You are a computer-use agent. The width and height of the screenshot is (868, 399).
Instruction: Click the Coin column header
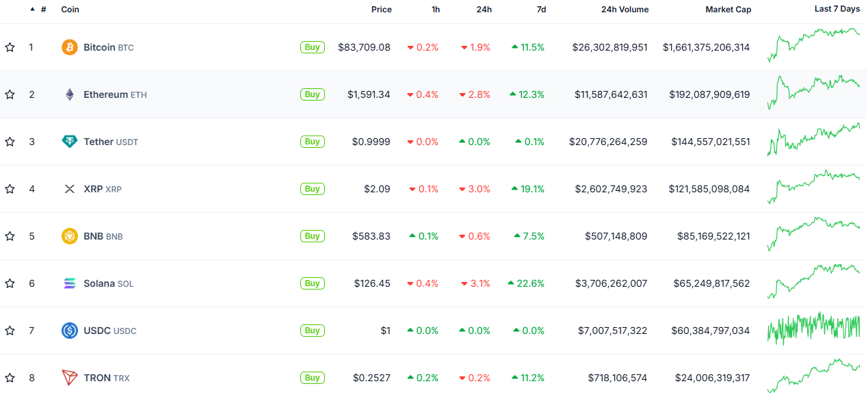click(x=70, y=10)
